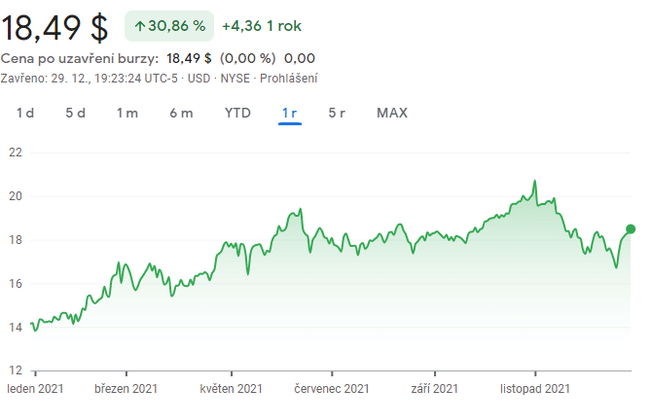Click the leden 2021 axis label
The height and width of the screenshot is (415, 650).
coord(34,388)
